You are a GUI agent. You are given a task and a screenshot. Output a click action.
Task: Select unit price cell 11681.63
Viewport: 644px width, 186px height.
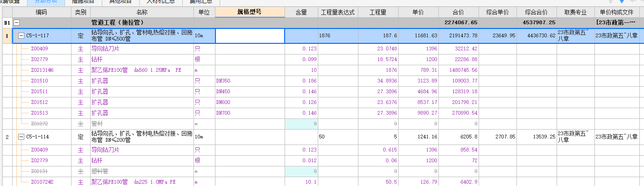[x=418, y=35]
